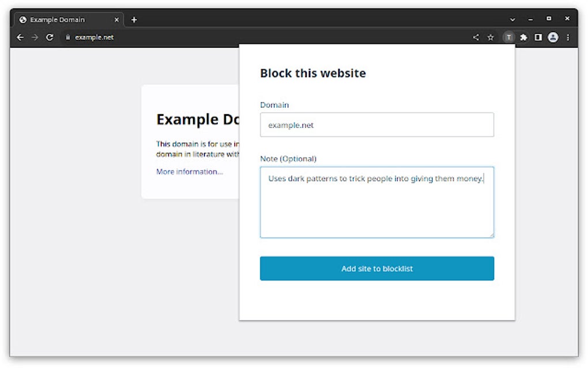Open the side panel icon
This screenshot has width=588, height=368.
(x=538, y=37)
